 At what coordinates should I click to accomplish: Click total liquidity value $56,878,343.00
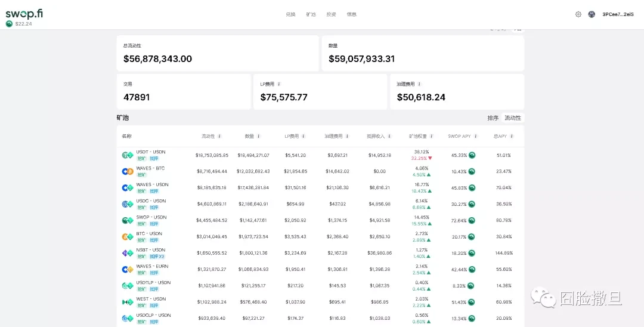pyautogui.click(x=157, y=58)
